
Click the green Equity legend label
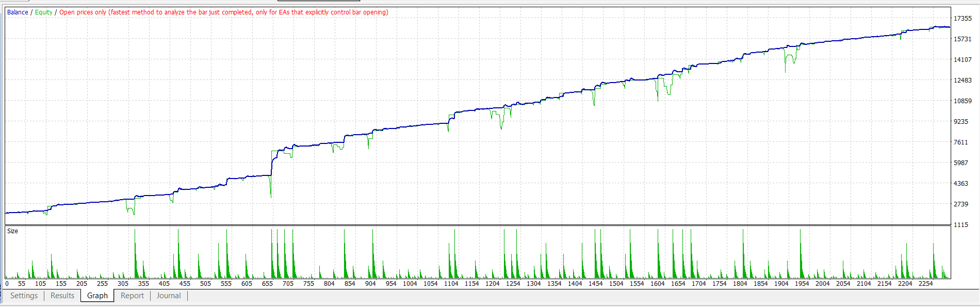[x=44, y=12]
